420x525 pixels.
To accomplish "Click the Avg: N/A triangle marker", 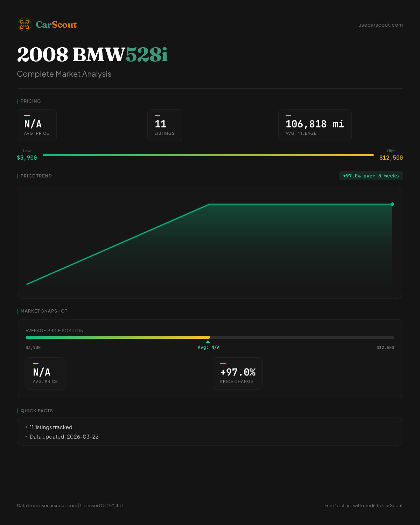I will 208,342.
